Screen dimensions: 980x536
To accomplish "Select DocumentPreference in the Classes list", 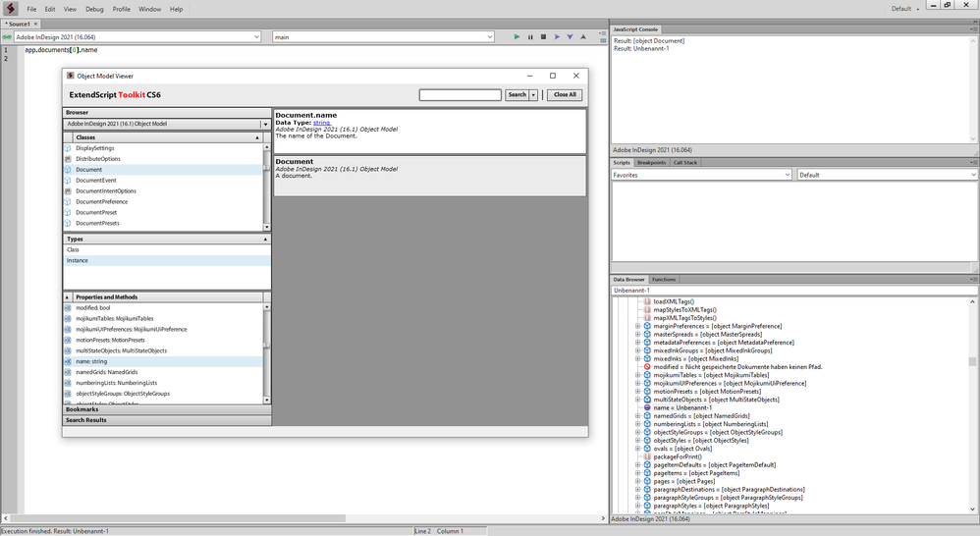I will click(163, 202).
